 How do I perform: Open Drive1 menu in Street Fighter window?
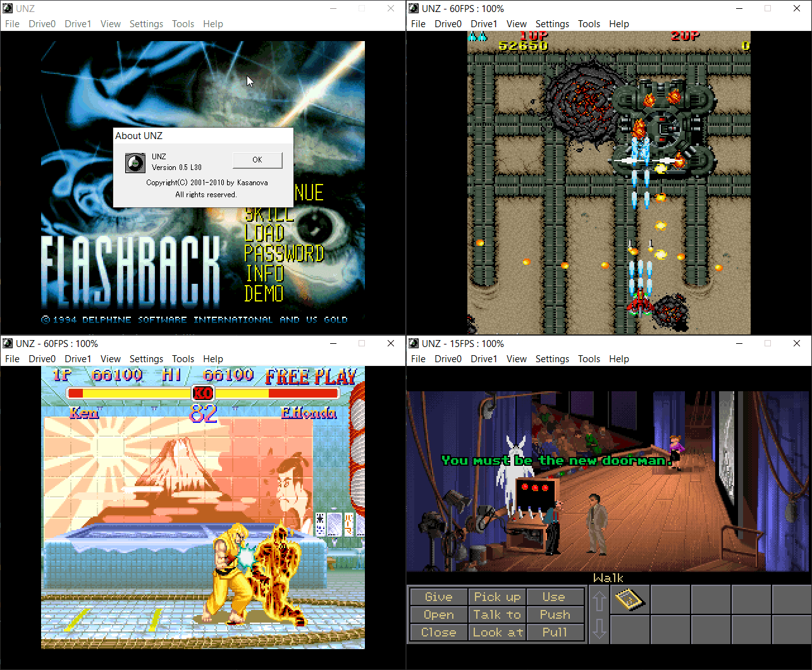point(78,359)
